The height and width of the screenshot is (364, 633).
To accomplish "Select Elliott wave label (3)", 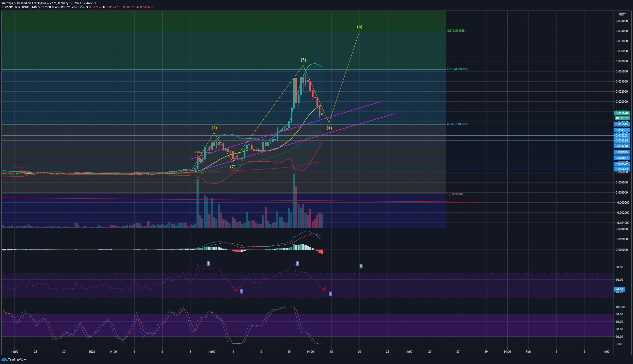I will (303, 60).
